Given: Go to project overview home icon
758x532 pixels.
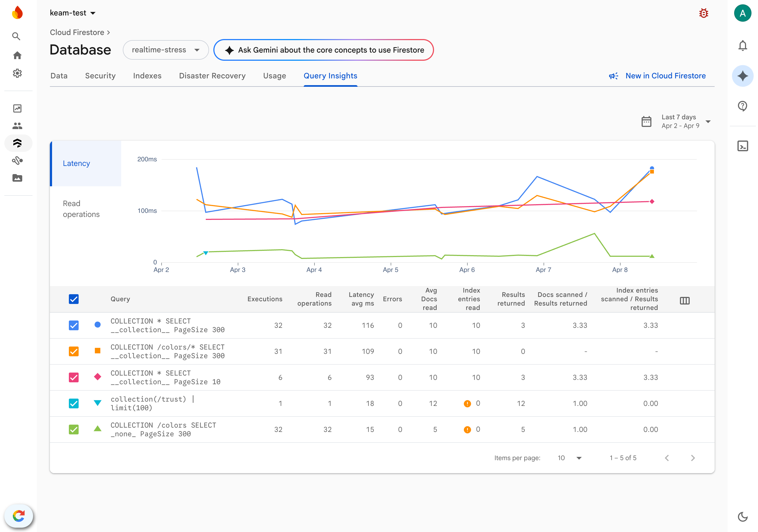Looking at the screenshot, I should [17, 55].
